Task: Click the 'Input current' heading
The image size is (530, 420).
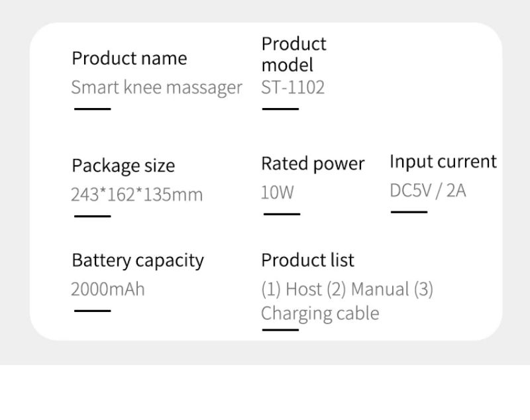Action: 443,162
